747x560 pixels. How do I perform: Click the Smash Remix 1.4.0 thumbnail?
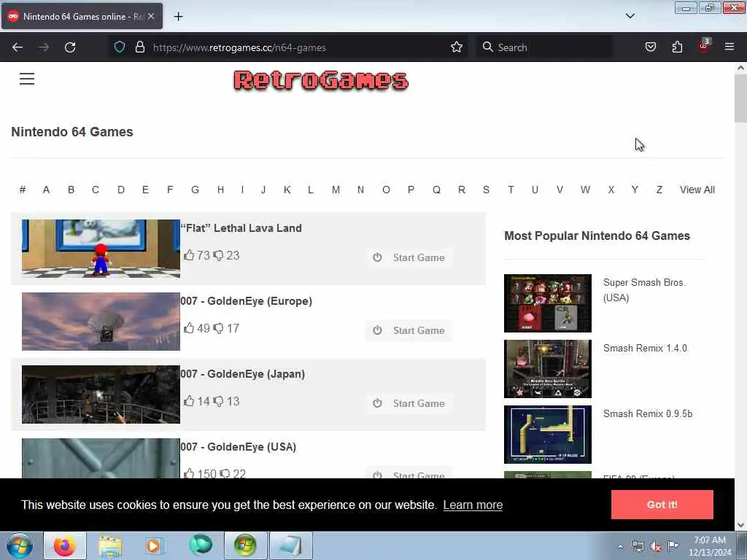click(547, 369)
